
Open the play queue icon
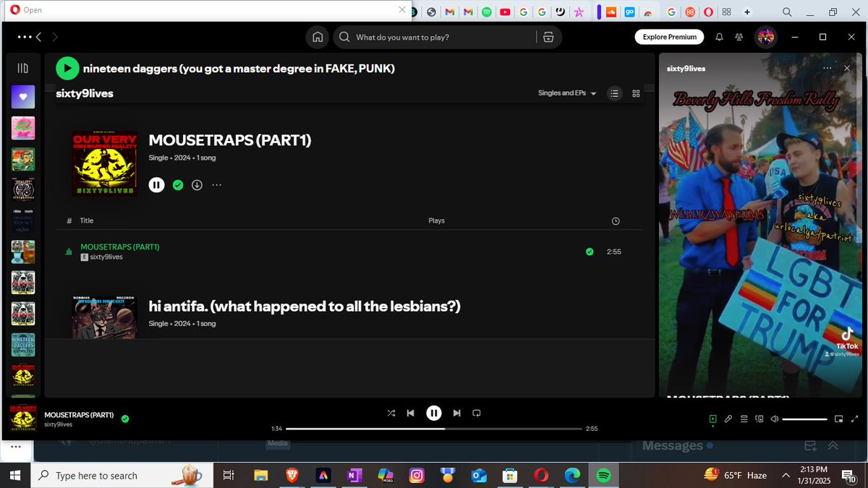(744, 419)
